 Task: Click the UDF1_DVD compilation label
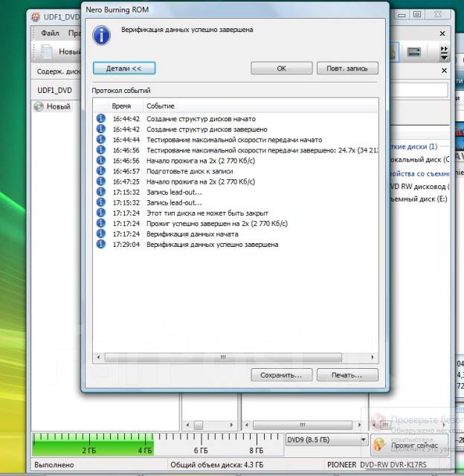[x=54, y=90]
